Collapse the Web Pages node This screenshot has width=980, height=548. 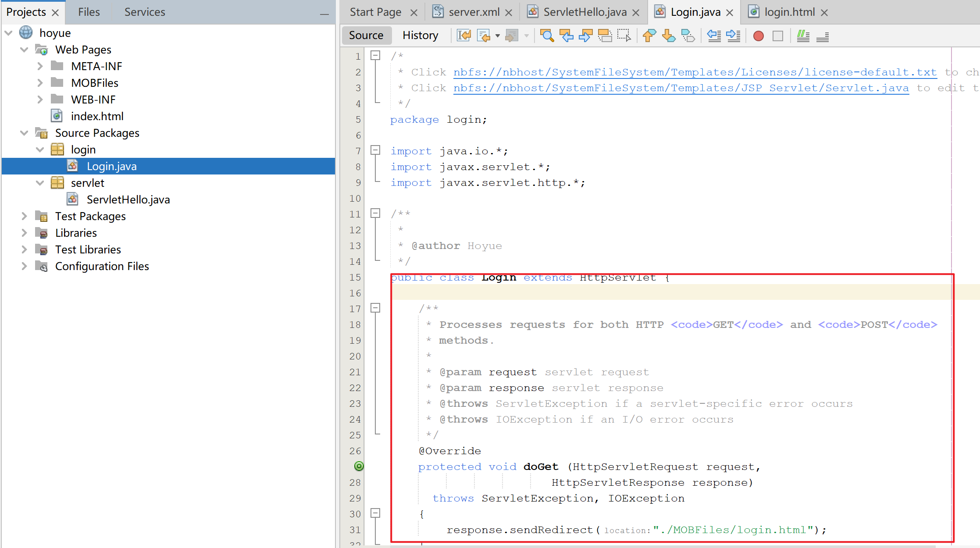24,50
